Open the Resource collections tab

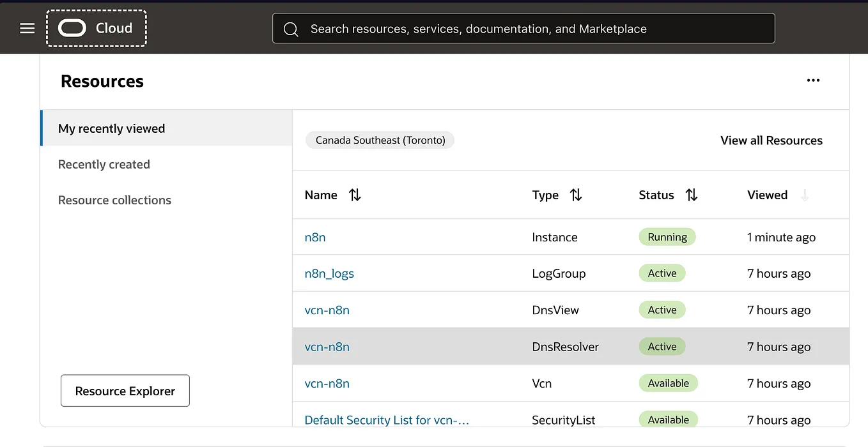pos(114,200)
